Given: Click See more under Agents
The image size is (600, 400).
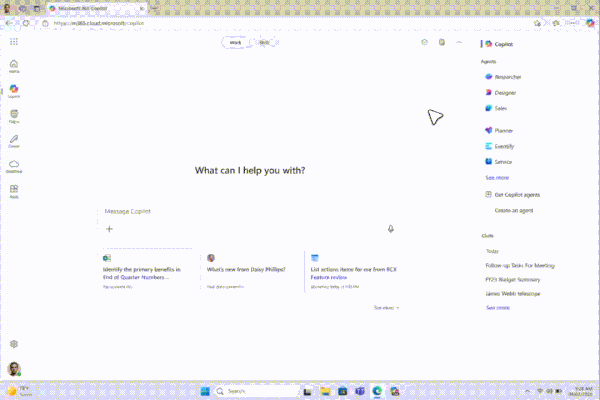Looking at the screenshot, I should coord(497,178).
